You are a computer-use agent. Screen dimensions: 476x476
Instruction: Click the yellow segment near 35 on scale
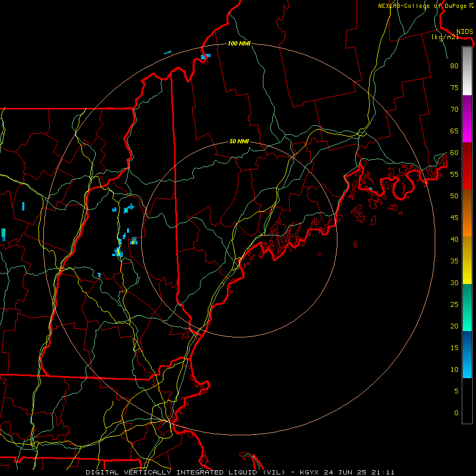tap(467, 260)
